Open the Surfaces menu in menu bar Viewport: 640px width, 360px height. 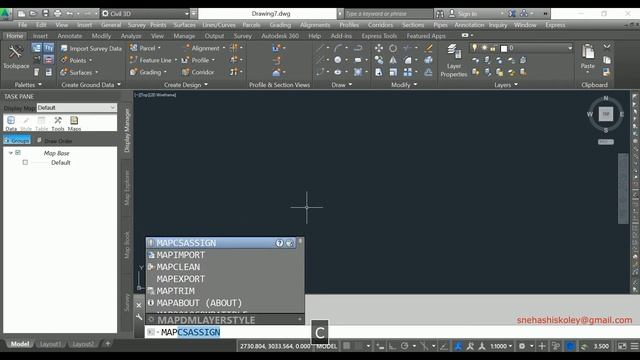(x=184, y=25)
